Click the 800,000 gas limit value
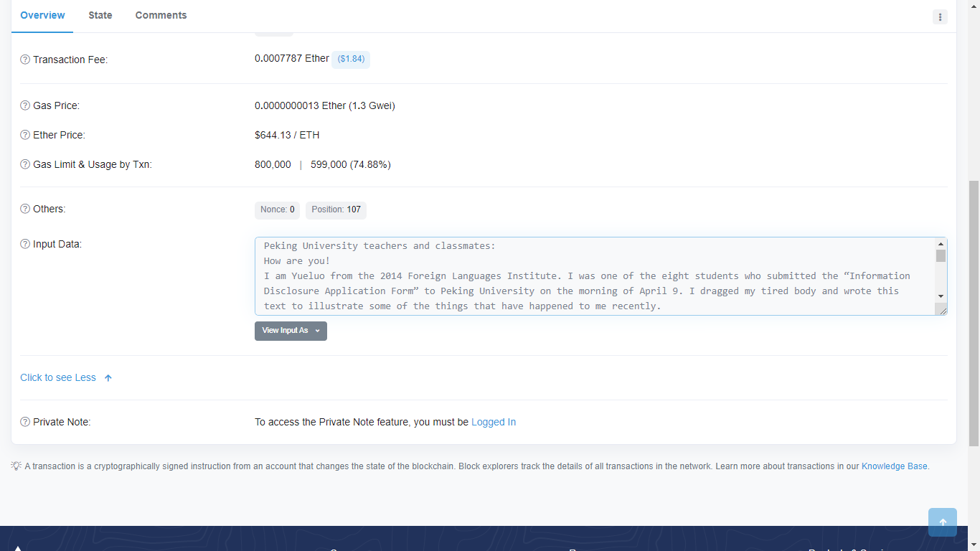The width and height of the screenshot is (980, 551). (x=273, y=164)
